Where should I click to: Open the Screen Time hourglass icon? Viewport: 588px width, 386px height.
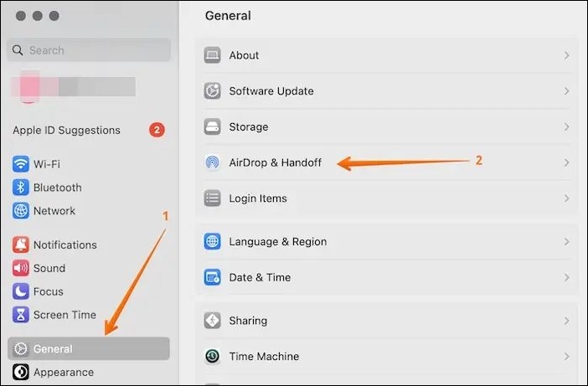21,315
